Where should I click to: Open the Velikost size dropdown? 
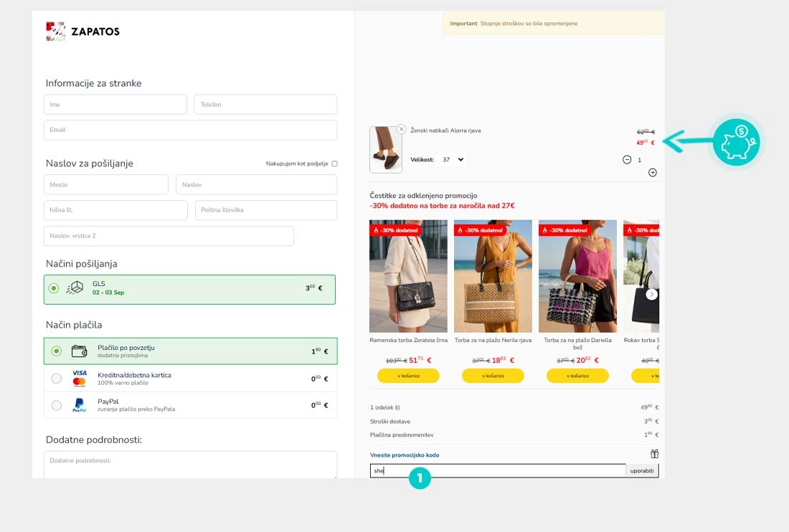pyautogui.click(x=453, y=159)
